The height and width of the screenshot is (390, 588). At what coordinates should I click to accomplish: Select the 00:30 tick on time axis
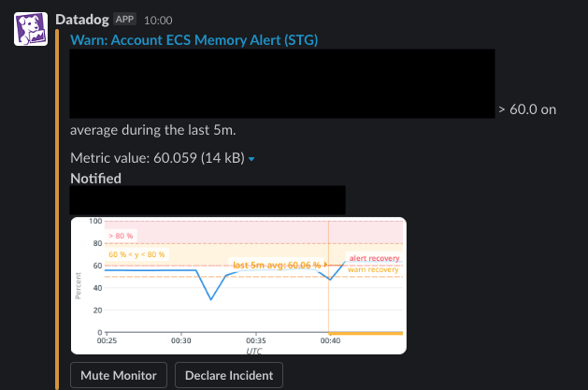181,340
